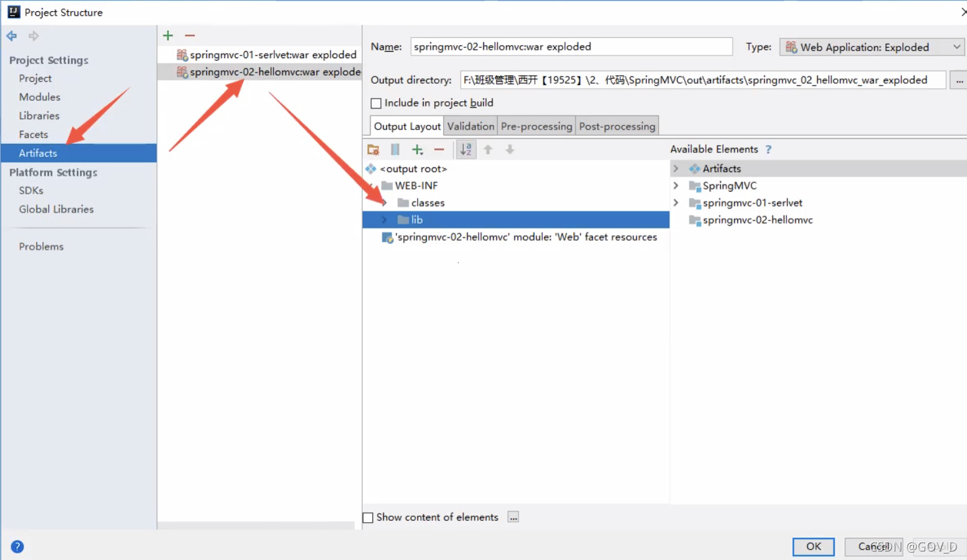Edit the Output directory path field
The image size is (967, 560).
703,80
